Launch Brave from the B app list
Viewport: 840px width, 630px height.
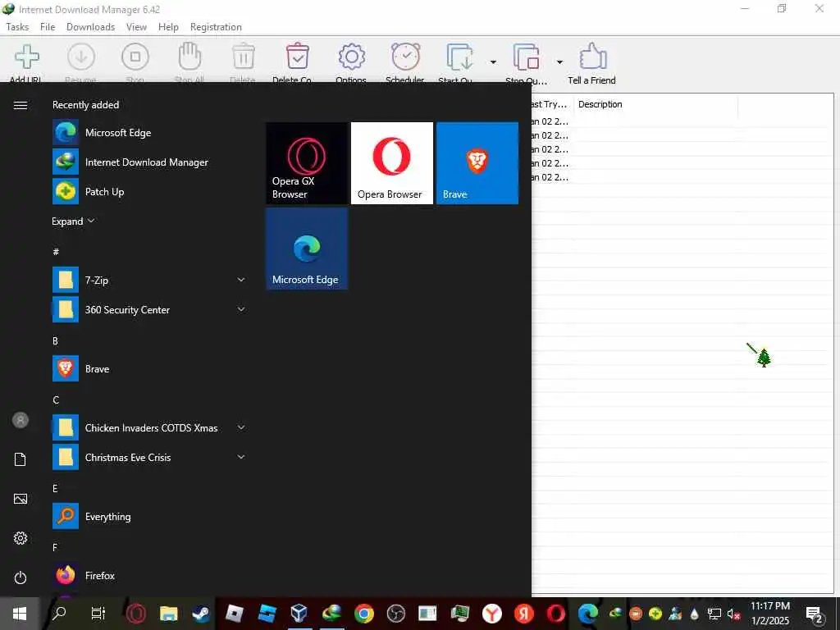[x=149, y=368]
